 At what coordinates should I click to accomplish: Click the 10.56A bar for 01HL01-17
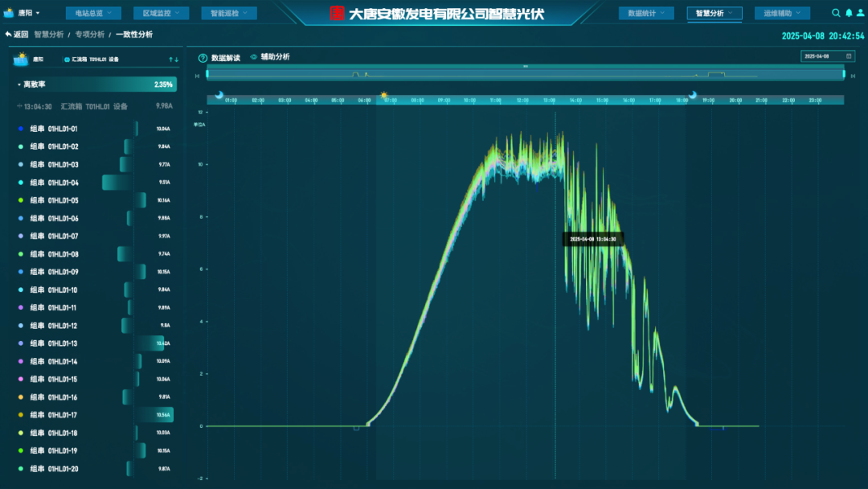coord(154,415)
